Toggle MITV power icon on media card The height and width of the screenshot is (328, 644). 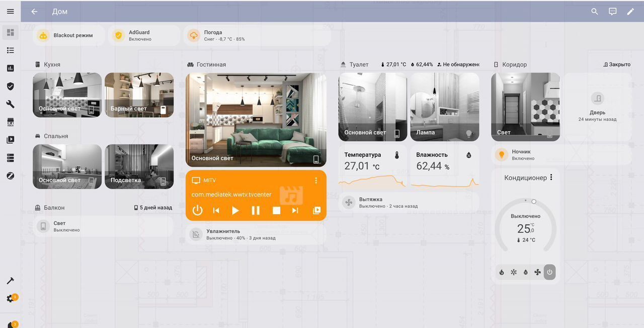tap(197, 210)
